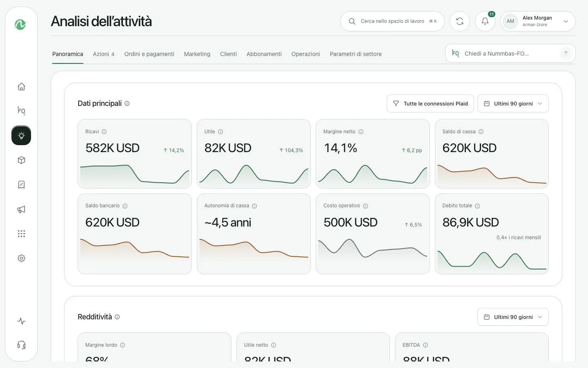
Task: Click the 620K USD value in Saldo bancario
Action: pos(112,222)
